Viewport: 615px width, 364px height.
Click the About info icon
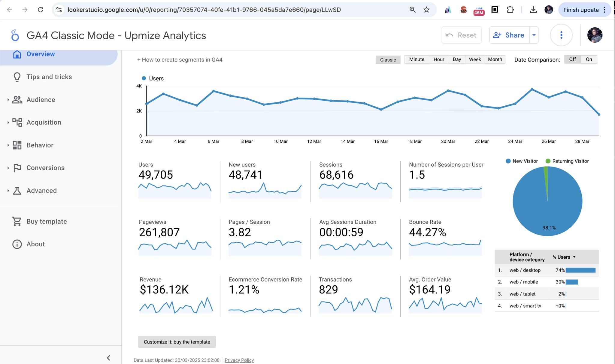(17, 244)
